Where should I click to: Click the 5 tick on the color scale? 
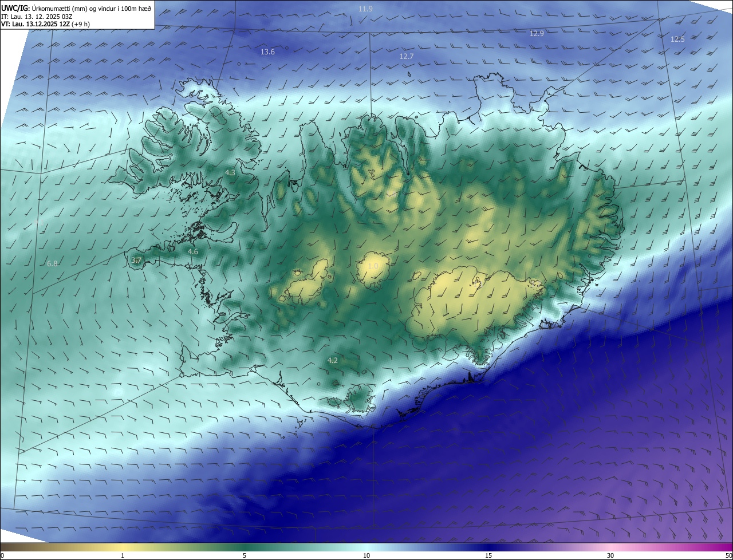pyautogui.click(x=245, y=555)
